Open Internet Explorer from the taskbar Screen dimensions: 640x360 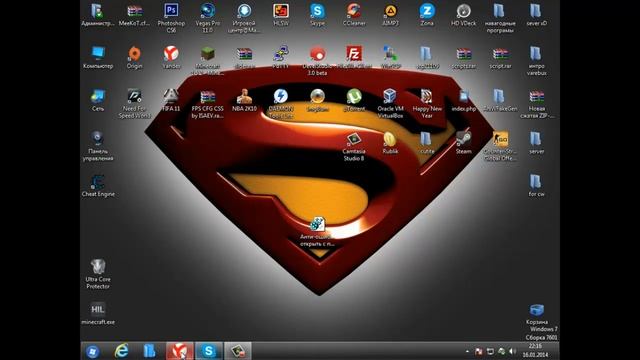point(121,351)
